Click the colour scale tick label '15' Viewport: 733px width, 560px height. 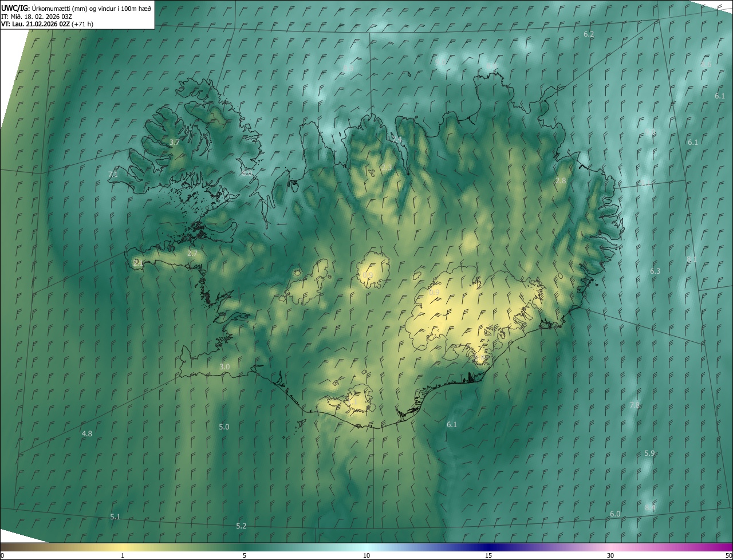(x=488, y=555)
